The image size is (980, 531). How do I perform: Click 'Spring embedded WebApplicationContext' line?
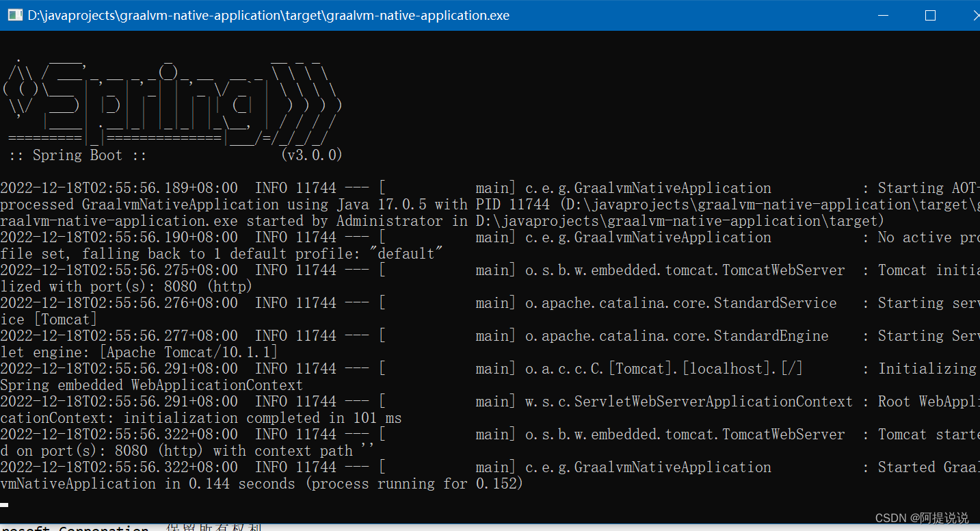click(x=151, y=385)
